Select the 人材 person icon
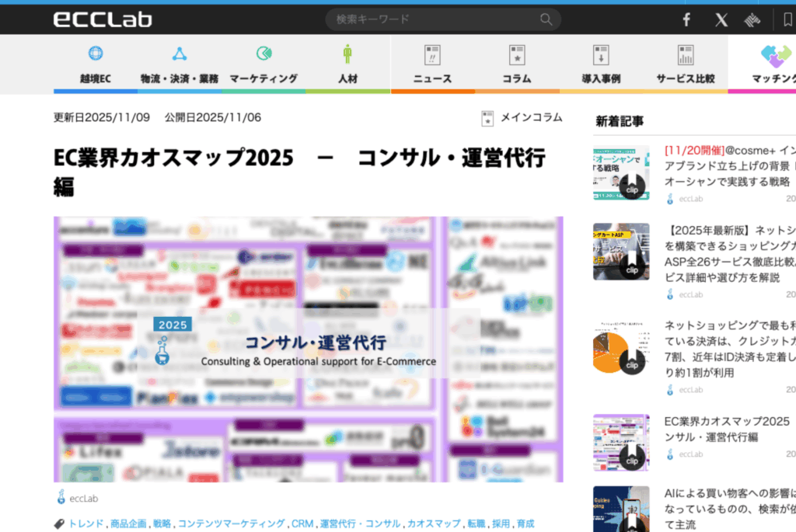This screenshot has height=532, width=796. [347, 54]
